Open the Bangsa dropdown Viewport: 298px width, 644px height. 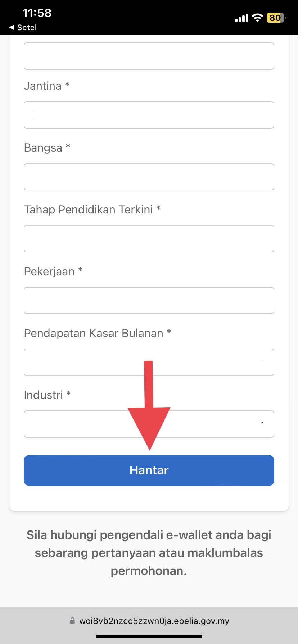pyautogui.click(x=149, y=177)
